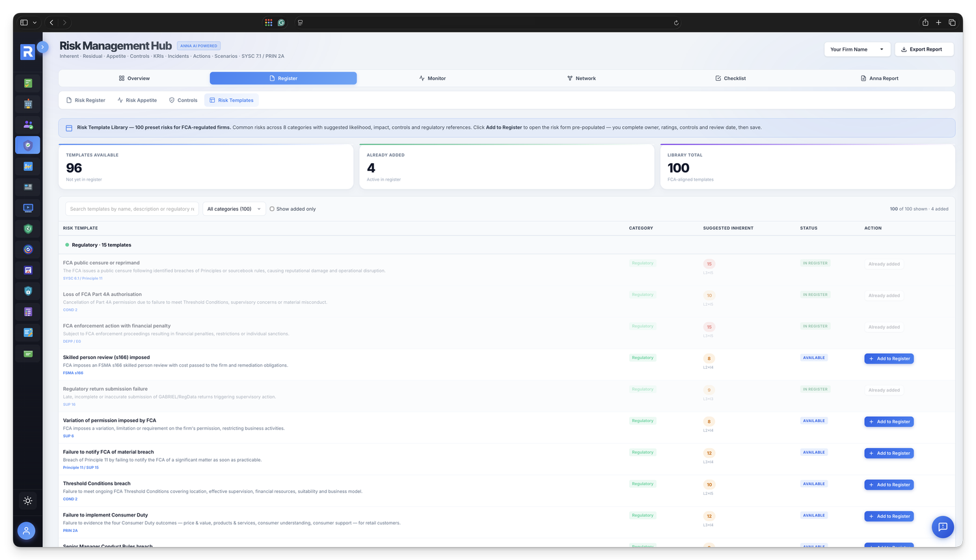
Task: Add Skilled person review (s166) to register
Action: (x=889, y=358)
